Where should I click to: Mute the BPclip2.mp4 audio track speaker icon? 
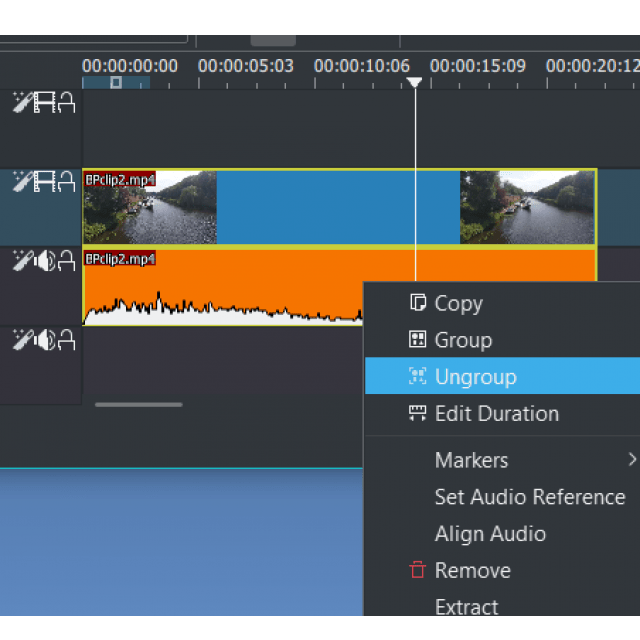pos(44,261)
